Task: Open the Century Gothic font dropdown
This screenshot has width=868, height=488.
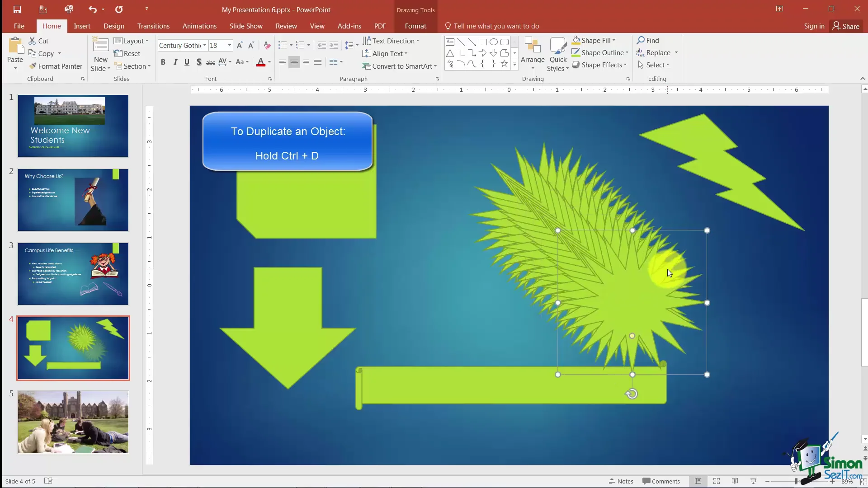Action: tap(205, 45)
